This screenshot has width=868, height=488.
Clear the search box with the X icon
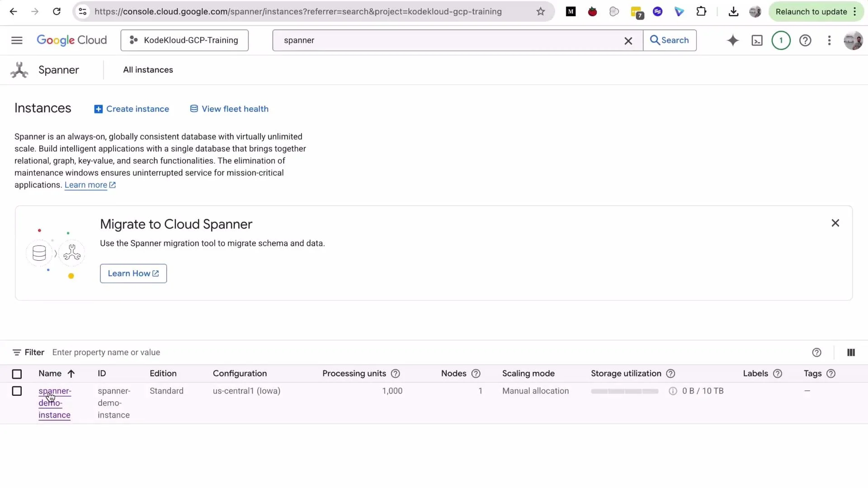click(x=628, y=41)
